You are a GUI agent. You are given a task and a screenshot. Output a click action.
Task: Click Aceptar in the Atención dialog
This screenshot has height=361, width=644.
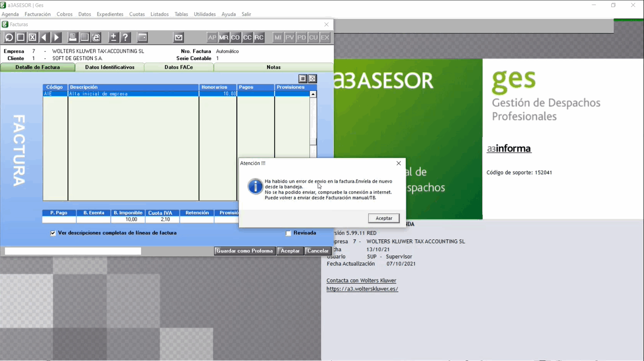[384, 218]
